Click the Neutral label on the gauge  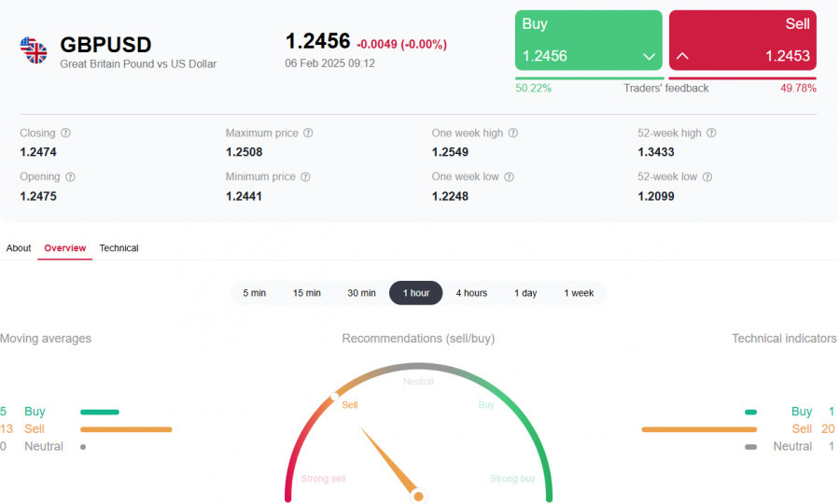418,382
